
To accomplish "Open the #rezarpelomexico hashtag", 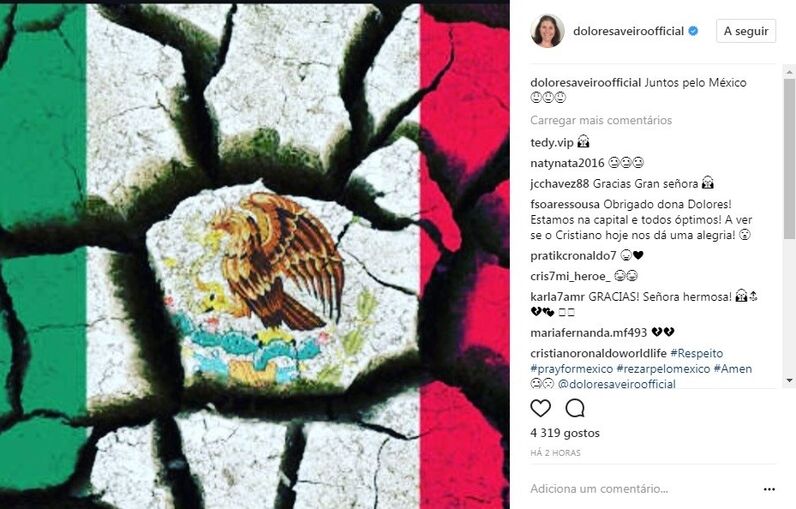I will 663,369.
